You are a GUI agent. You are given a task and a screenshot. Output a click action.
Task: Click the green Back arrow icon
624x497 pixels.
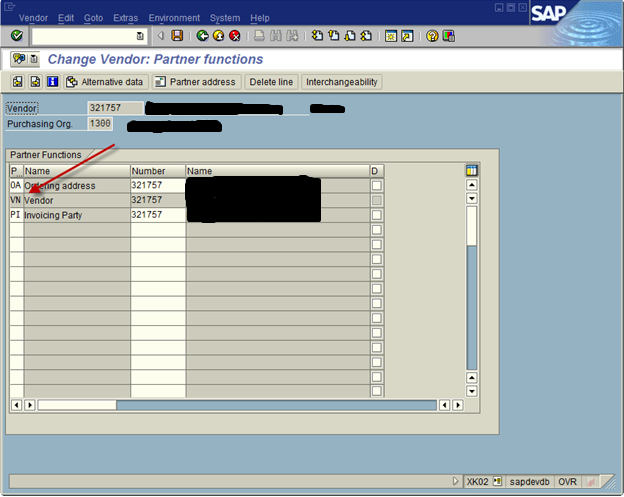[x=203, y=36]
